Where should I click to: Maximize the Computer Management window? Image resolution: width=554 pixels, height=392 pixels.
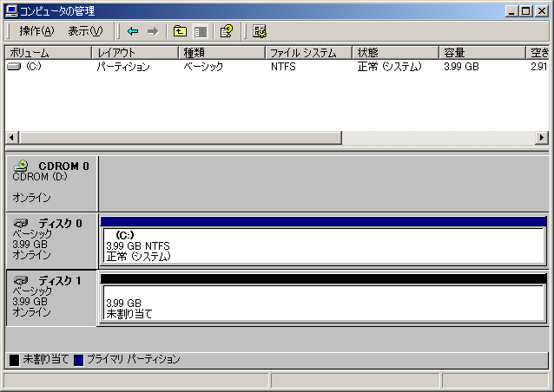coord(525,11)
